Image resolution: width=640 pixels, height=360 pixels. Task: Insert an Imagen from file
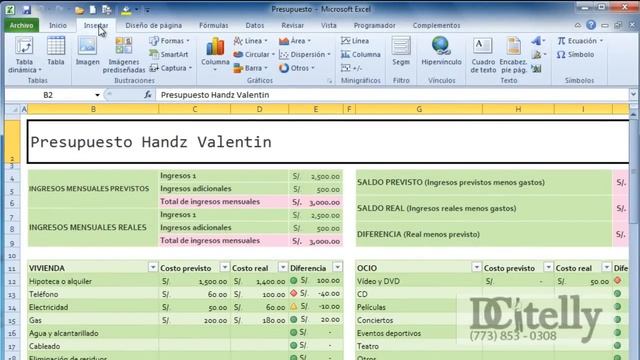[x=87, y=51]
